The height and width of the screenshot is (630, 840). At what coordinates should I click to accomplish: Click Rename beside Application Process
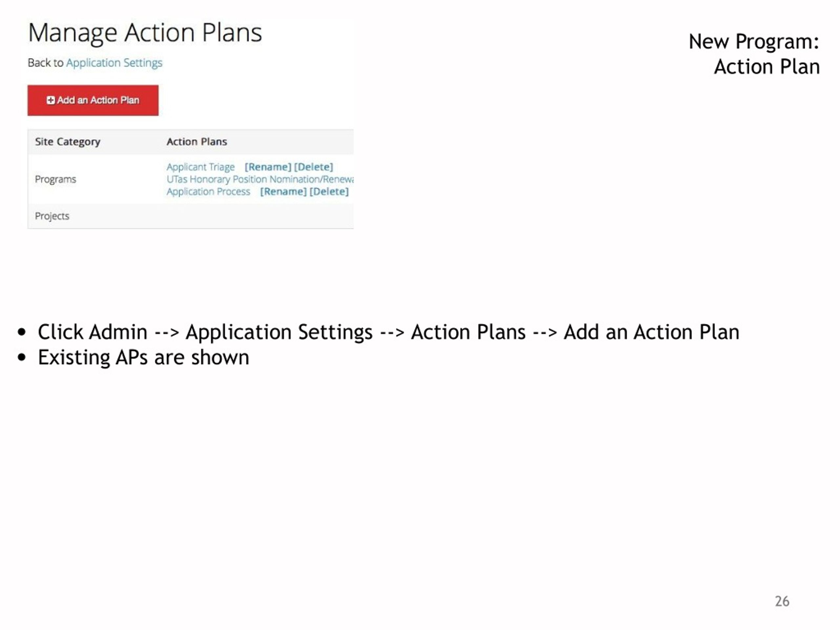pyautogui.click(x=283, y=191)
